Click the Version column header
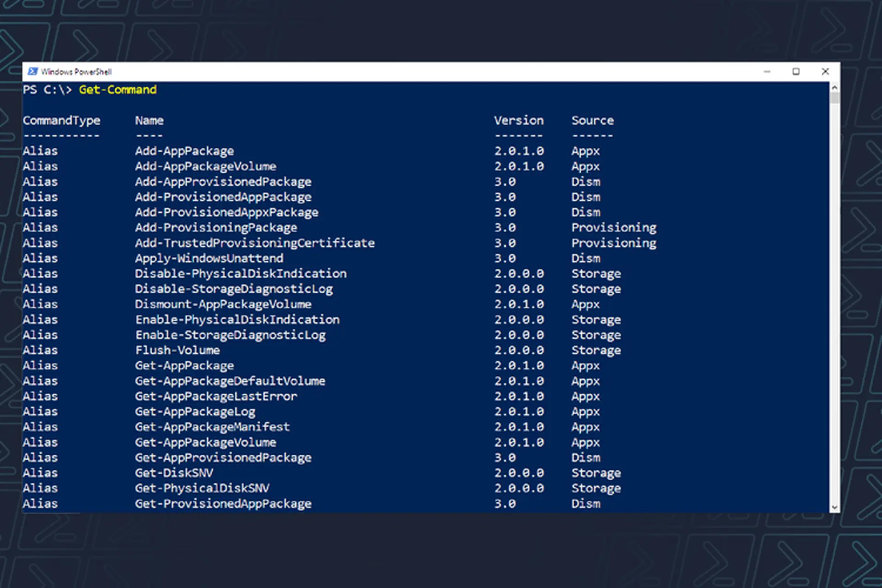This screenshot has height=588, width=882. click(x=519, y=120)
